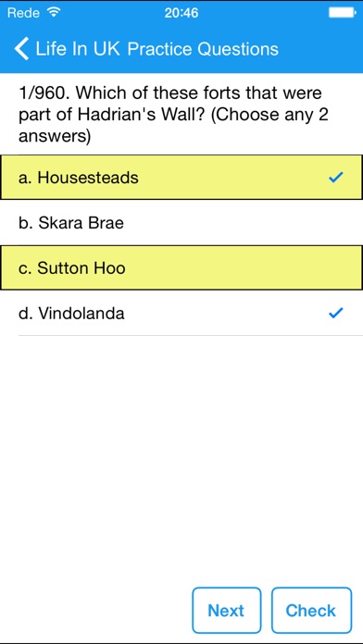Select answer a. Housesteads
The height and width of the screenshot is (644, 363).
[181, 178]
